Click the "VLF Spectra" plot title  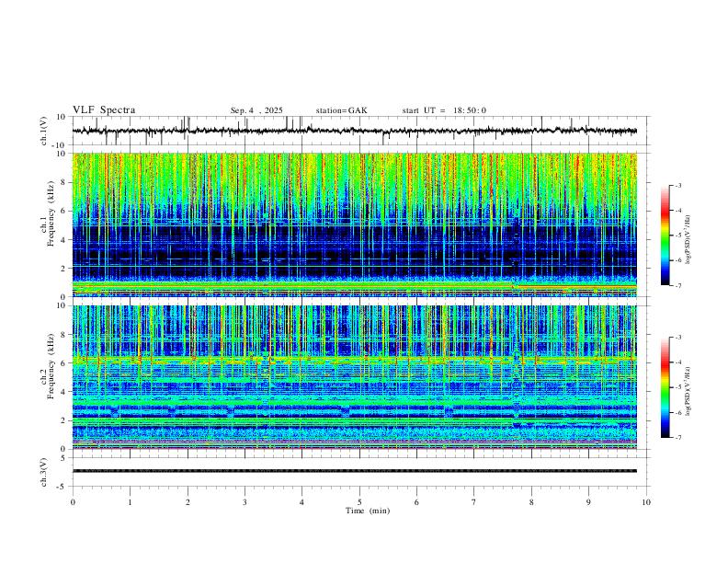104,110
